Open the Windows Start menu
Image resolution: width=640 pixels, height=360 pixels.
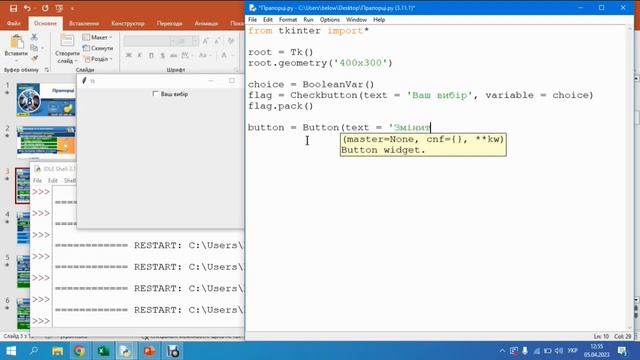tap(11, 351)
